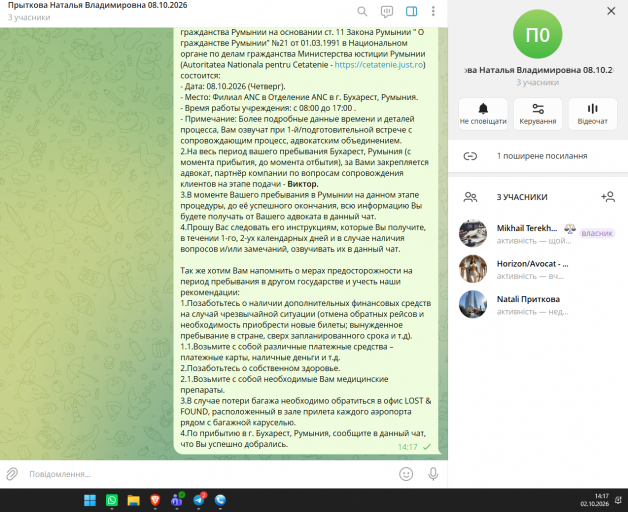
Task: Click the chat title in header
Action: click(x=97, y=6)
